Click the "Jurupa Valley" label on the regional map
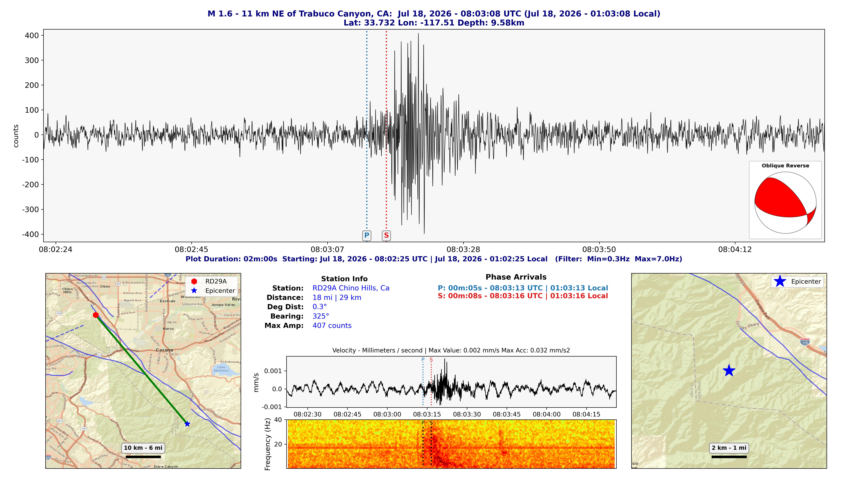This screenshot has width=868, height=488. coord(223,305)
